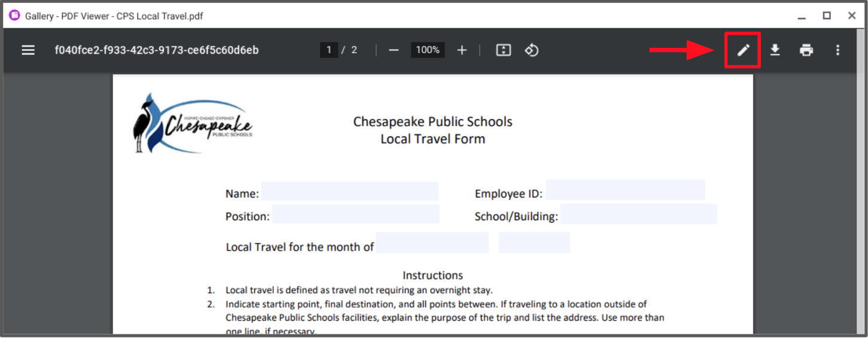Click the 'Local Travel Form' heading
This screenshot has width=868, height=338.
tap(433, 139)
